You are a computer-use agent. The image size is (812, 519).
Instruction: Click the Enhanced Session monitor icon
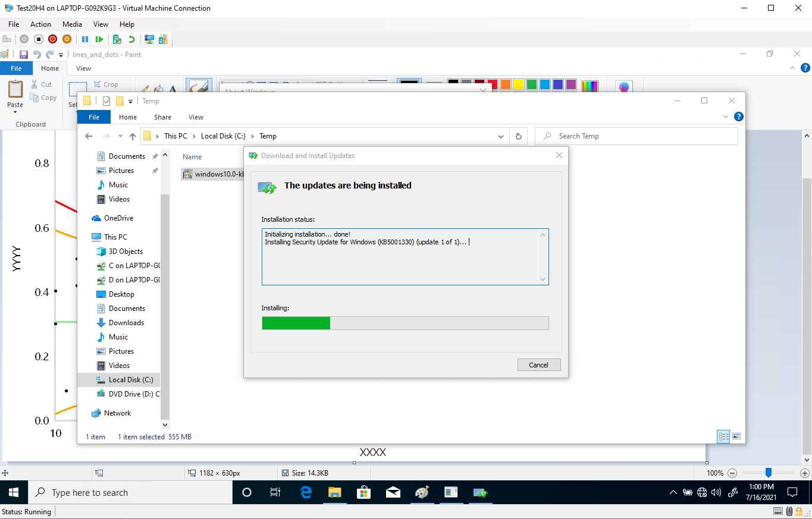(149, 39)
